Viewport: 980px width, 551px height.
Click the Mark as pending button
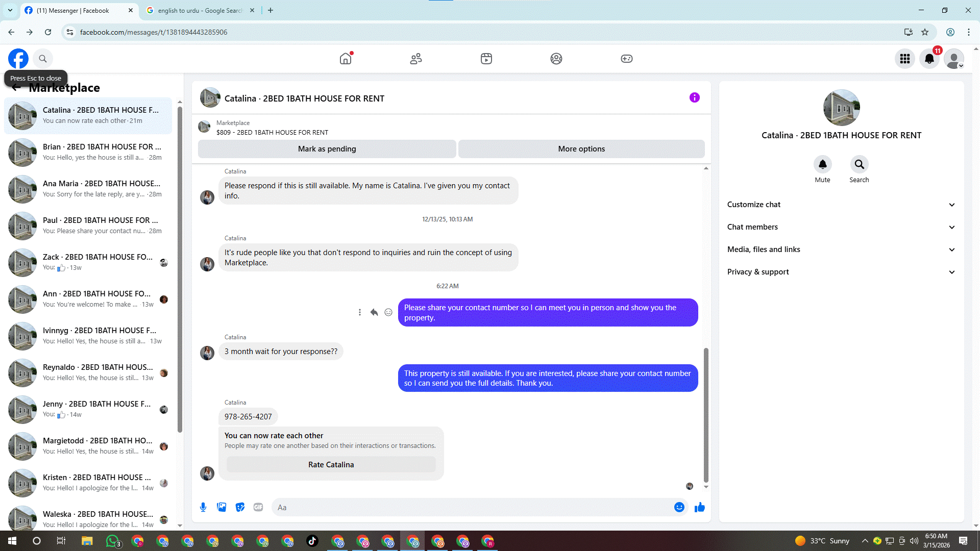pos(327,149)
